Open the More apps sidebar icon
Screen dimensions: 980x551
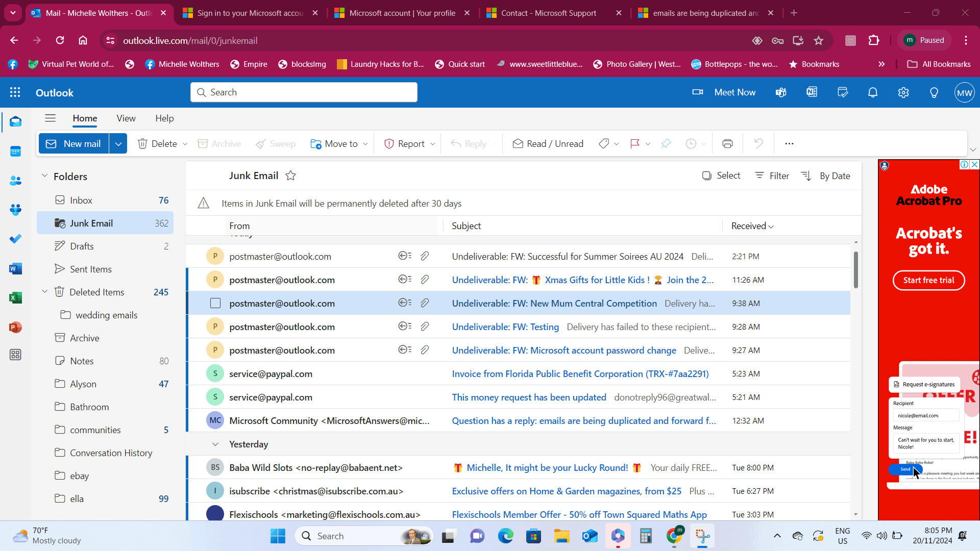click(x=15, y=355)
